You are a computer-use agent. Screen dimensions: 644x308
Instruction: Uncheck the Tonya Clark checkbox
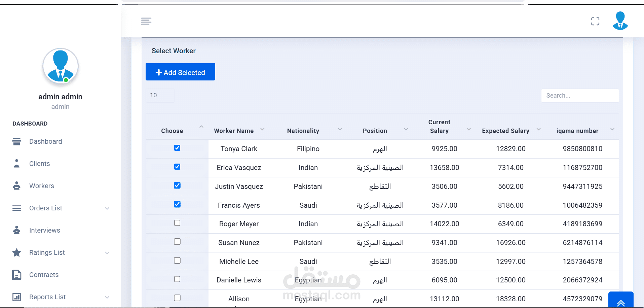177,148
